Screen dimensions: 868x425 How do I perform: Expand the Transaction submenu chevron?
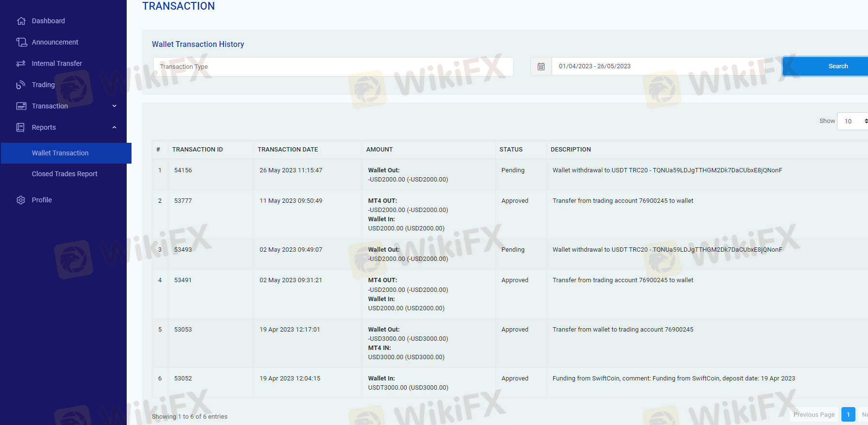point(115,106)
